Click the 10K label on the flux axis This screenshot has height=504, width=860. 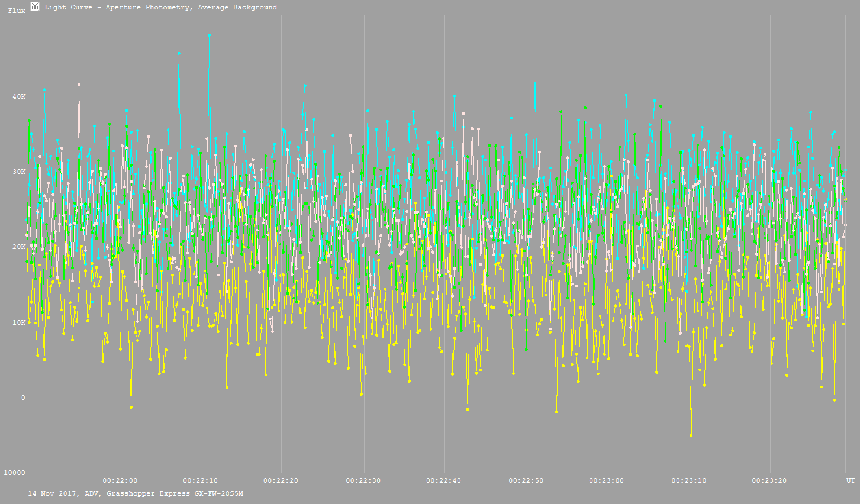point(20,323)
